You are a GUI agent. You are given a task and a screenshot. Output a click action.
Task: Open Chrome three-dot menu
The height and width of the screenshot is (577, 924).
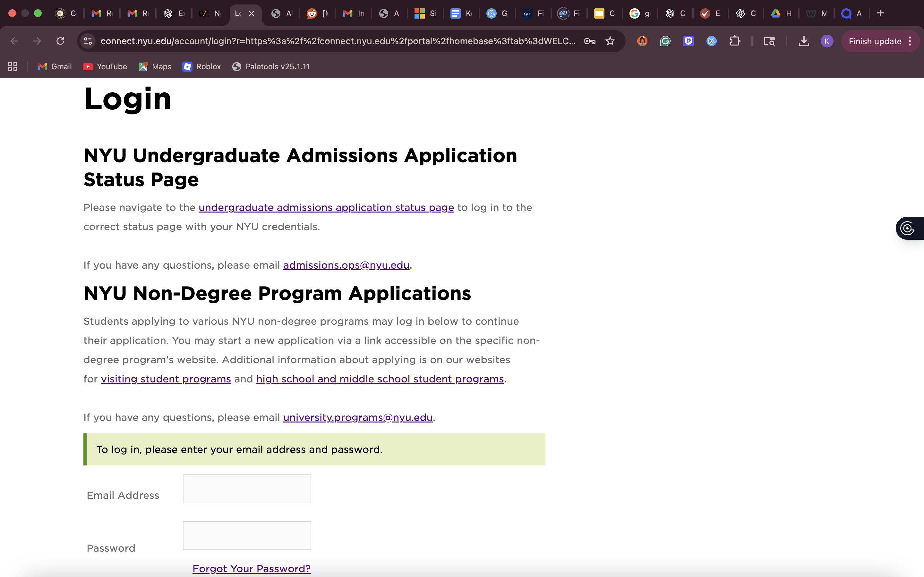[x=910, y=41]
